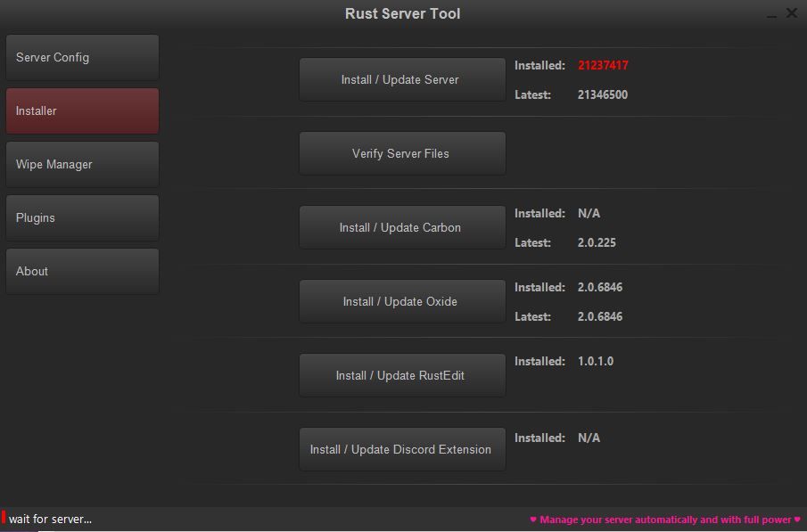Click Install / Update RustEdit
This screenshot has width=807, height=532.
(x=401, y=376)
